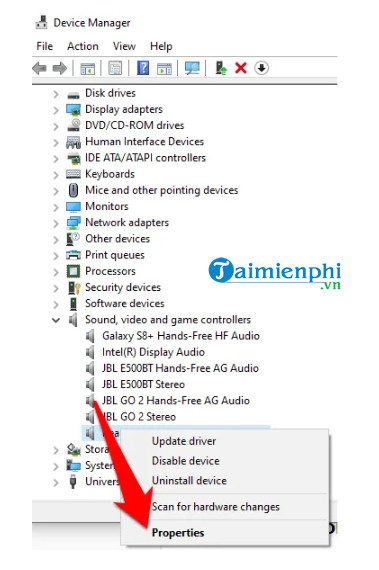The image size is (379, 570).
Task: Open the File menu
Action: coord(45,46)
